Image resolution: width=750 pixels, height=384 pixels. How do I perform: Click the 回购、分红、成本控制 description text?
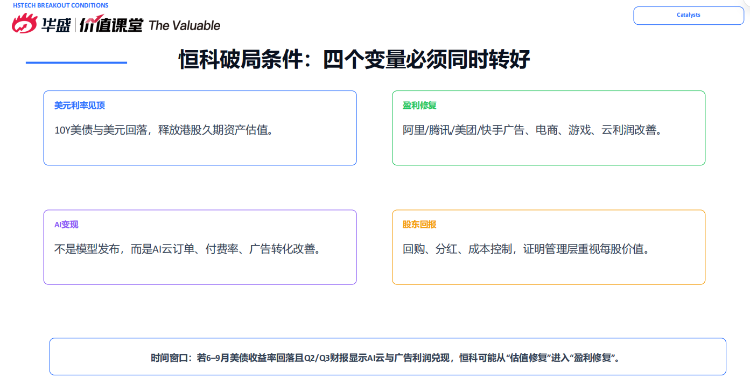tap(526, 249)
